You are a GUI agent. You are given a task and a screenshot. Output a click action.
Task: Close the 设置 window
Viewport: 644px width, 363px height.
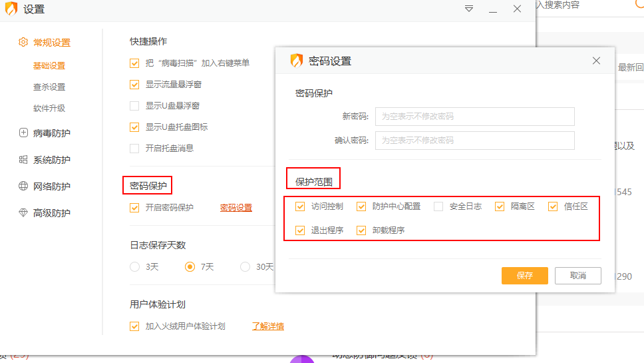pos(517,9)
